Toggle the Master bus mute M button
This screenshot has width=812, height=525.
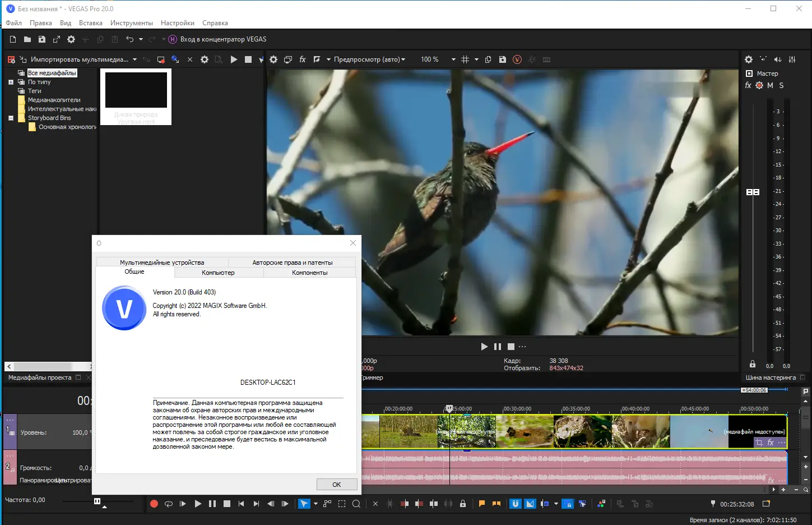[x=770, y=85]
